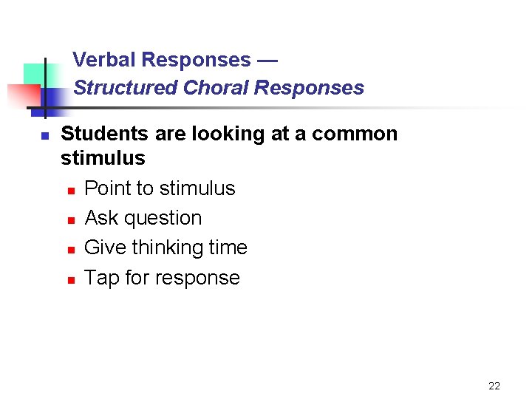Click the bold line "Students are looking at a common"

[x=229, y=134]
